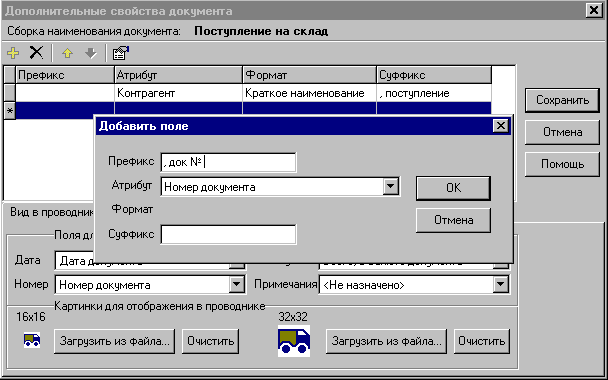The image size is (608, 380).
Task: Open the Примечания dropdown arrow
Action: pyautogui.click(x=501, y=285)
